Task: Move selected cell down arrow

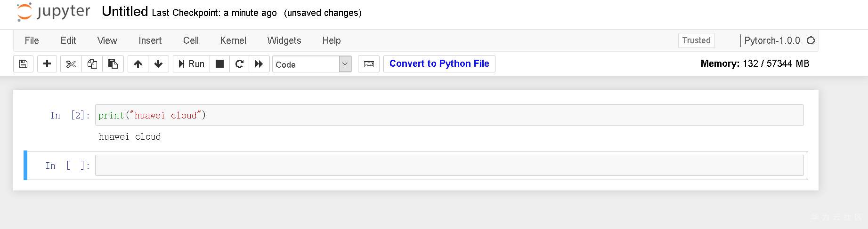Action: pos(159,64)
